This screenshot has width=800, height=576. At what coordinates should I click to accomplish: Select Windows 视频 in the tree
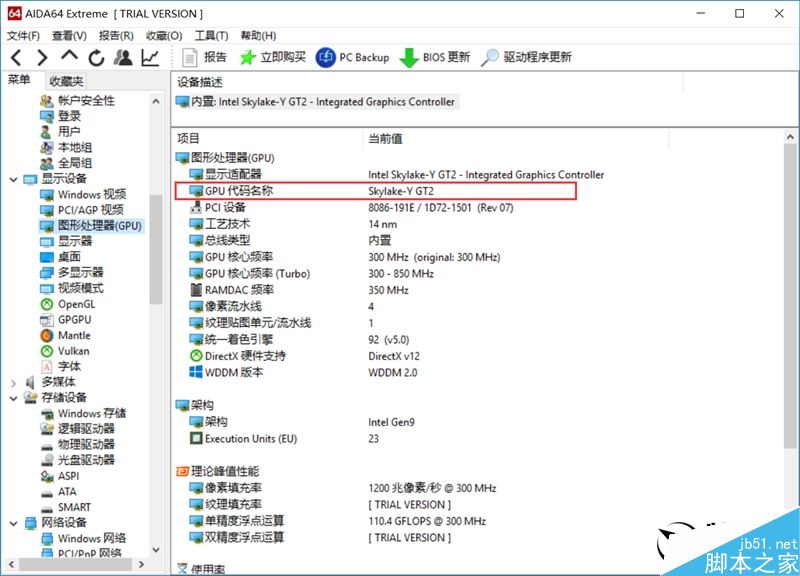click(83, 195)
